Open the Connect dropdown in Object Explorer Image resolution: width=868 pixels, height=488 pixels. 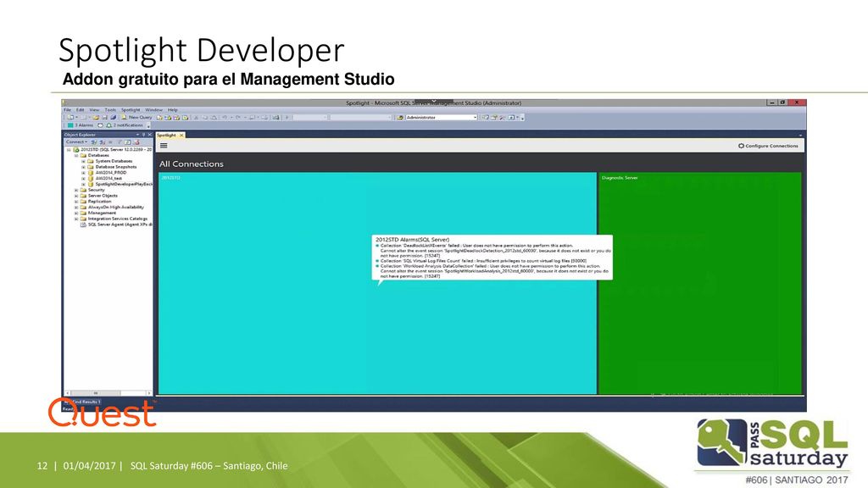point(77,142)
